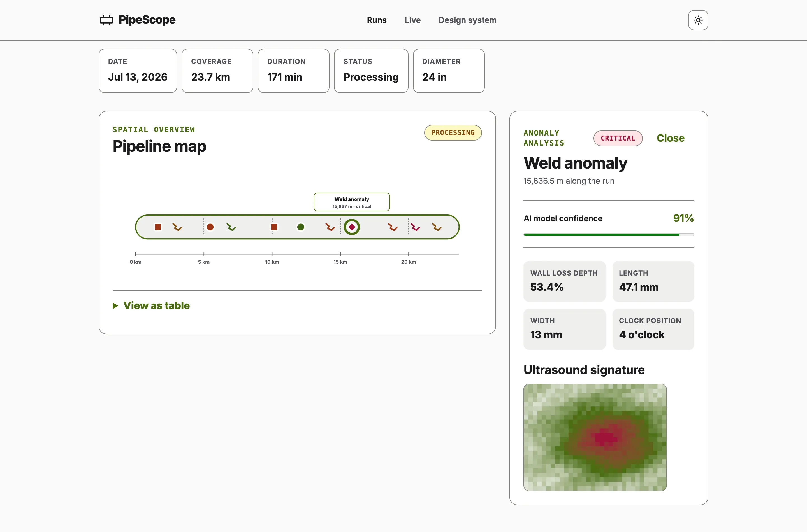807x532 pixels.
Task: Click the 'Weld anomaly' panel heading
Action: 576,163
